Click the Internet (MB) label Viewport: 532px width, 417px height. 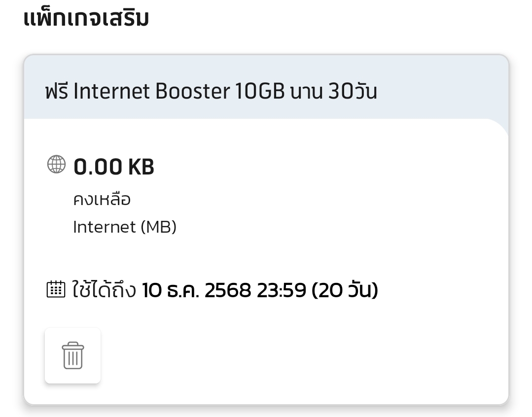coord(124,227)
